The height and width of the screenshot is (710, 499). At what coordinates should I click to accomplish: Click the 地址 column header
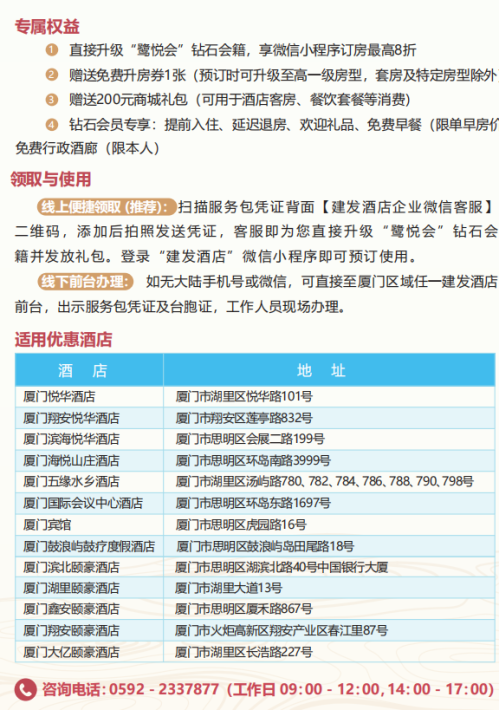pos(329,370)
